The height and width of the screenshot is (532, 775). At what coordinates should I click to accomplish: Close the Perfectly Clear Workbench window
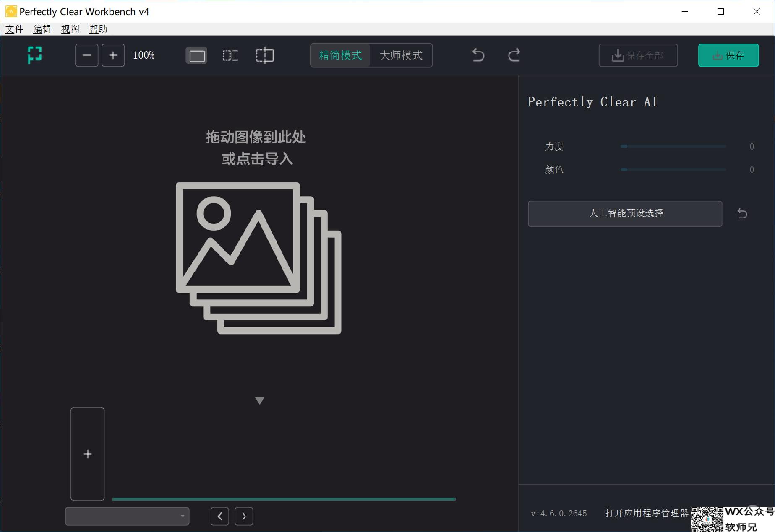757,11
